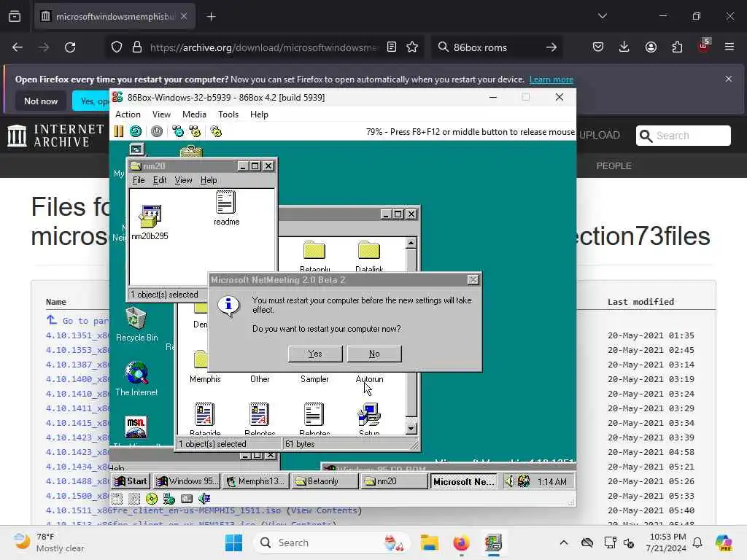This screenshot has height=560, width=747.
Task: Click No in the NetMeeting restart dialog
Action: [x=374, y=354]
